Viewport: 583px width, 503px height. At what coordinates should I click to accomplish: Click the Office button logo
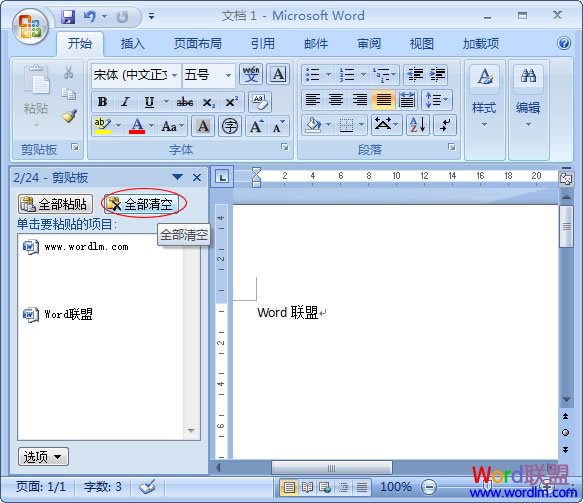tap(30, 27)
